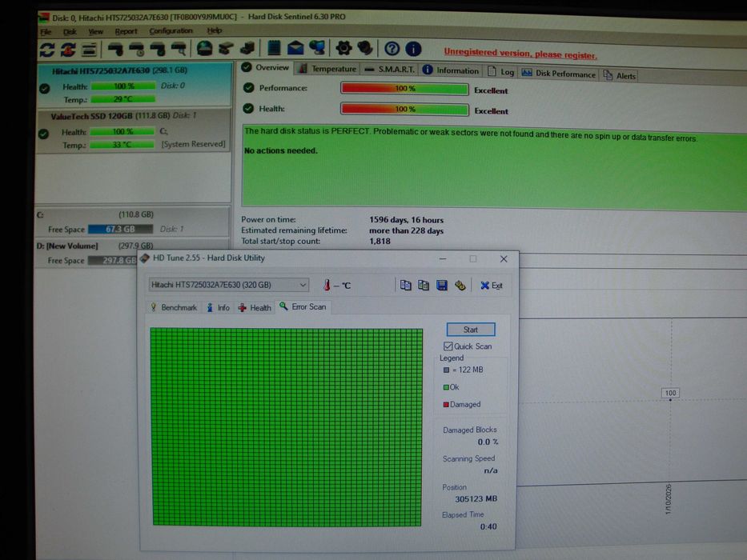Switch to the S.M.A.R.T. tab
Viewport: 747px width, 560px height.
pos(389,70)
